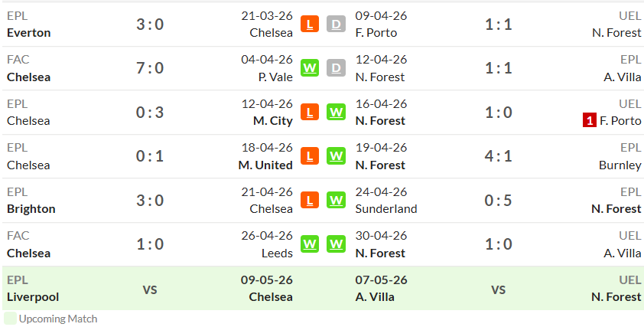Open upcoming Liverpool vs Chelsea match
Screen dimensions: 644x327
tap(150, 289)
